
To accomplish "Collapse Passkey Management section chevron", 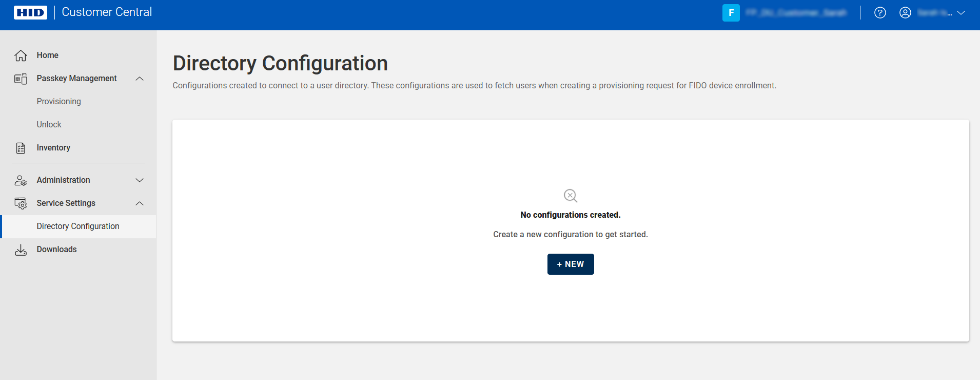I will pyautogui.click(x=140, y=79).
